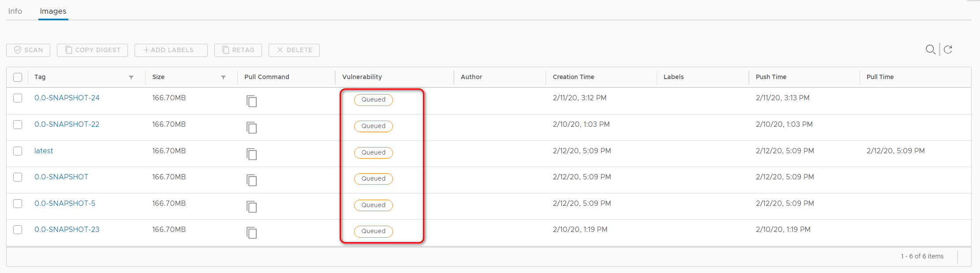980x273 pixels.
Task: Select the 0.0-SNAPSHOT-23 row checkbox
Action: 18,230
